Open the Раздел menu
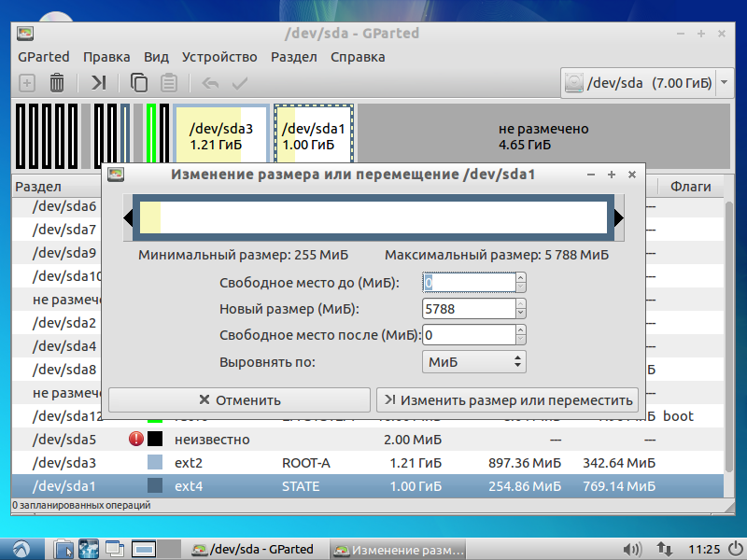 click(294, 57)
